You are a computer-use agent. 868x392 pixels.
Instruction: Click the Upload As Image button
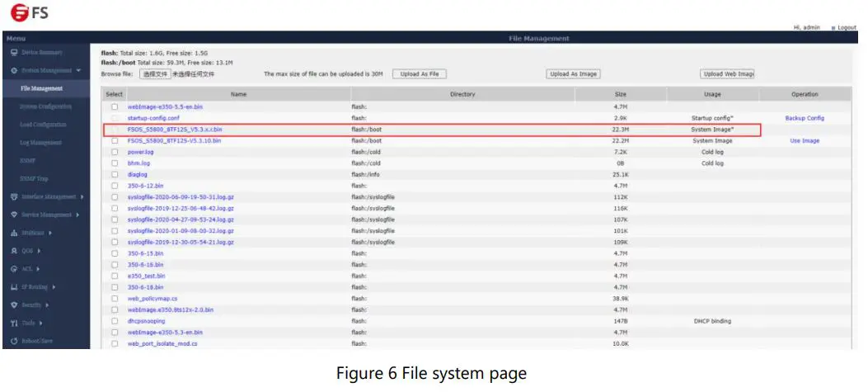[573, 74]
